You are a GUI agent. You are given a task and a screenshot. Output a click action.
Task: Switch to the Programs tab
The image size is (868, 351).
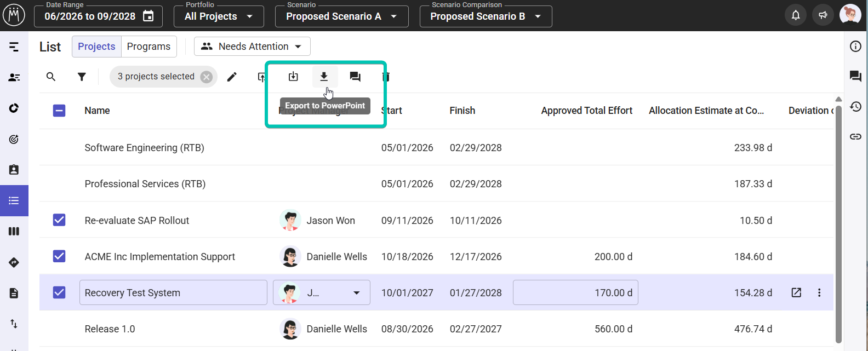click(149, 47)
